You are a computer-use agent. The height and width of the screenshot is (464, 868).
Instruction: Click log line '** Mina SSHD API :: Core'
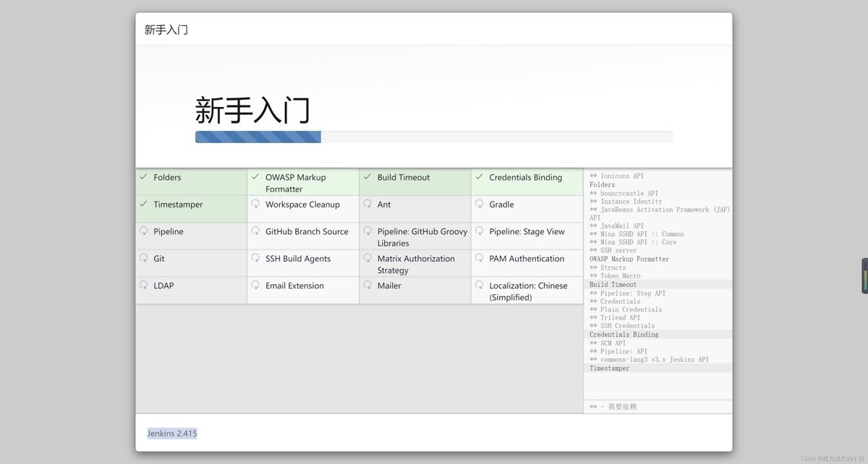coord(633,242)
